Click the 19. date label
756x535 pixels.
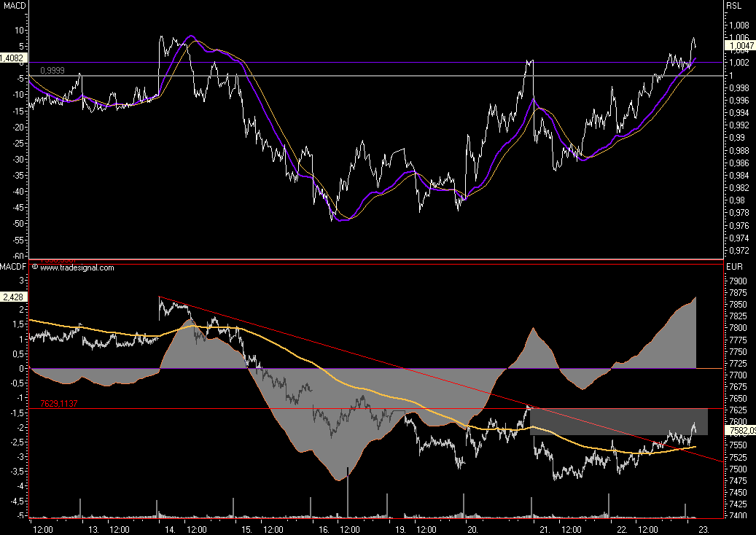[x=401, y=530]
